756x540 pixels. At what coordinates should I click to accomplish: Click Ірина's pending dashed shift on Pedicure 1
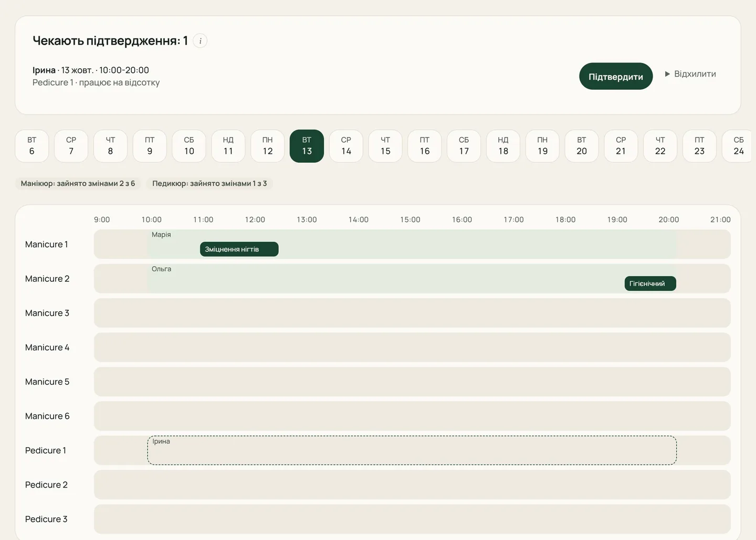(412, 450)
